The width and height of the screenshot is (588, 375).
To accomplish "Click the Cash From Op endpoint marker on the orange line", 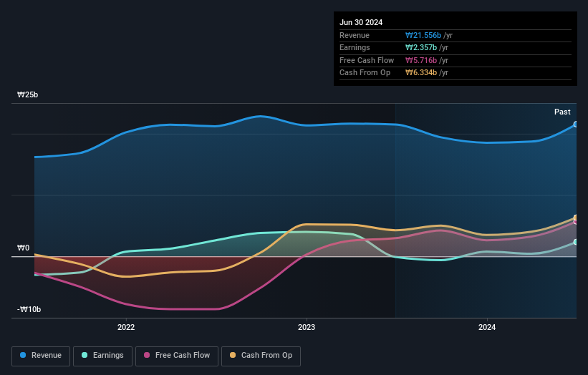I will 576,218.
